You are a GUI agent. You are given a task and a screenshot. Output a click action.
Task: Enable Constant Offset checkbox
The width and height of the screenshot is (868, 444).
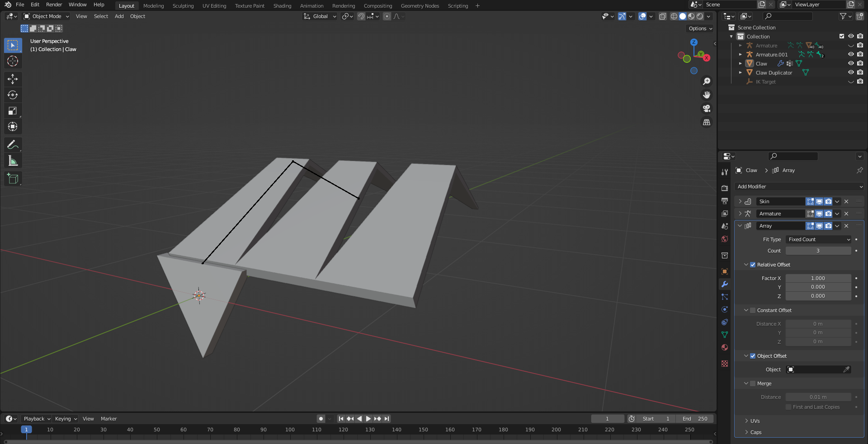[753, 310]
